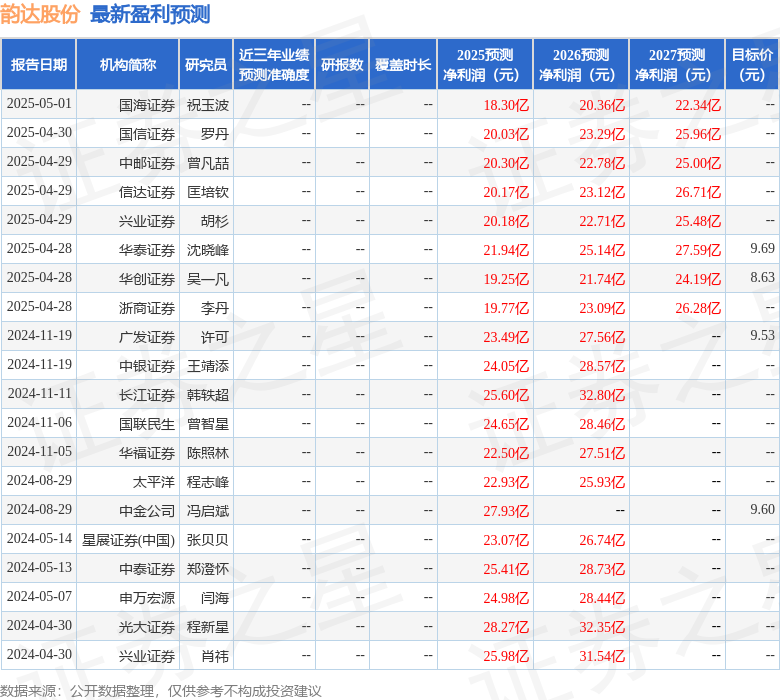The height and width of the screenshot is (700, 780).
Task: Select the 机构简称 column header
Action: click(128, 65)
